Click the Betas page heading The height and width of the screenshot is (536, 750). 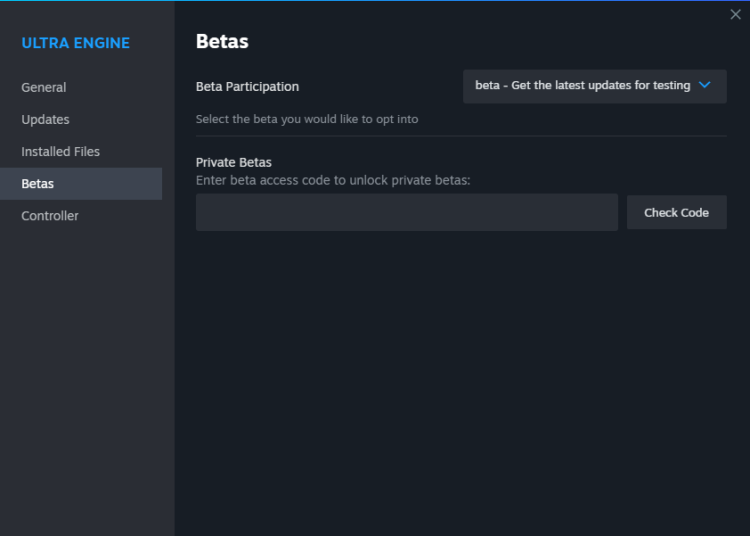click(x=222, y=42)
